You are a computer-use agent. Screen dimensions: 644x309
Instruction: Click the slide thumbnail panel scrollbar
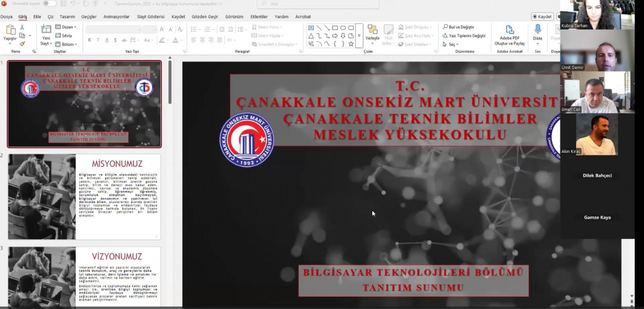[x=169, y=82]
